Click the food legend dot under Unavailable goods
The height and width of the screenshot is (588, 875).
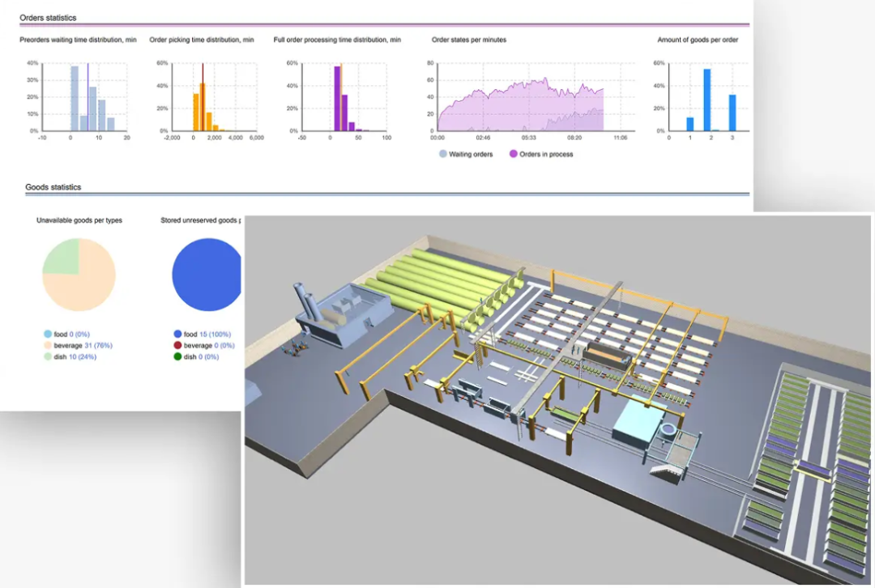tap(48, 334)
